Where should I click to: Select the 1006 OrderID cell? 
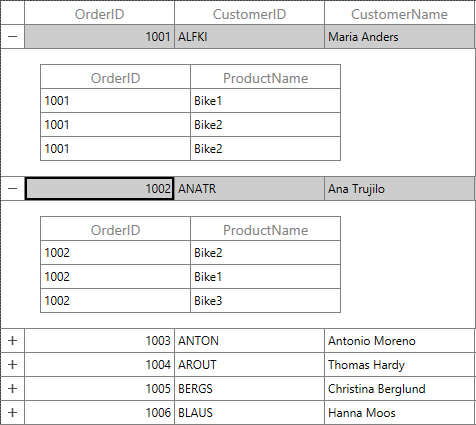click(99, 413)
